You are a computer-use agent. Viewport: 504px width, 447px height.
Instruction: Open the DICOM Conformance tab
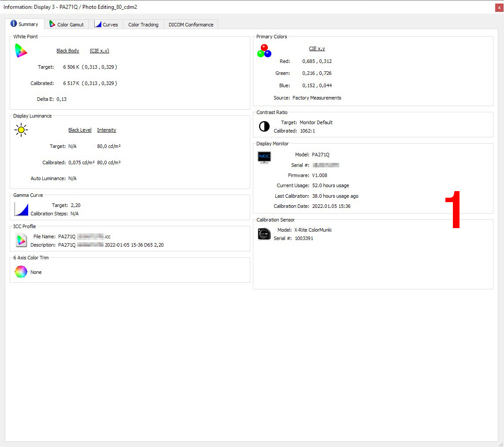(191, 25)
